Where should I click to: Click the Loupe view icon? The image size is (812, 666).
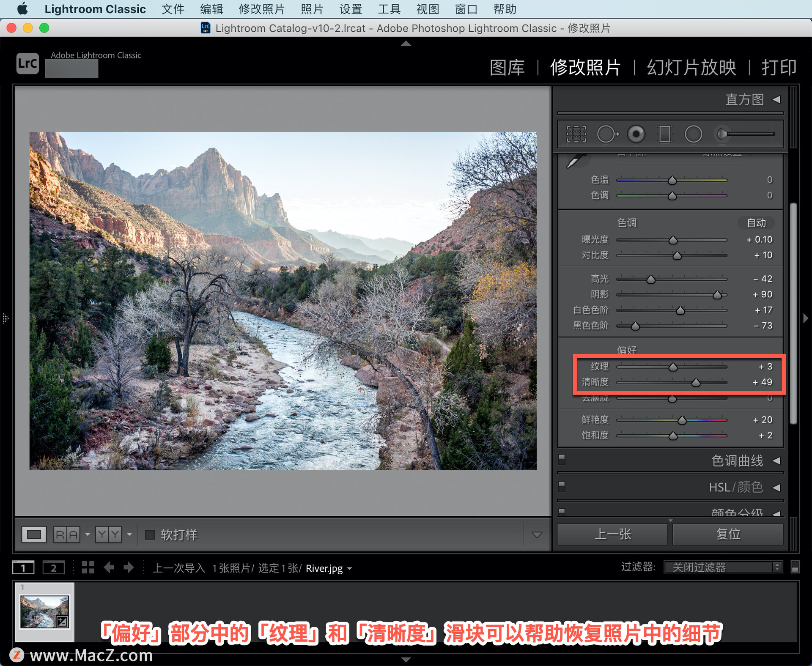coord(34,534)
